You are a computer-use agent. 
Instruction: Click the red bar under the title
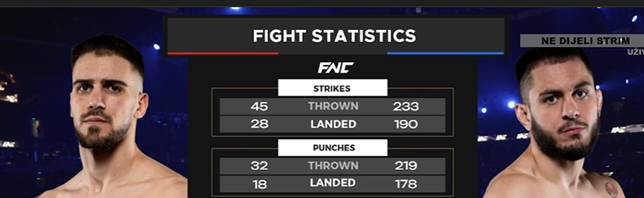(x=223, y=53)
